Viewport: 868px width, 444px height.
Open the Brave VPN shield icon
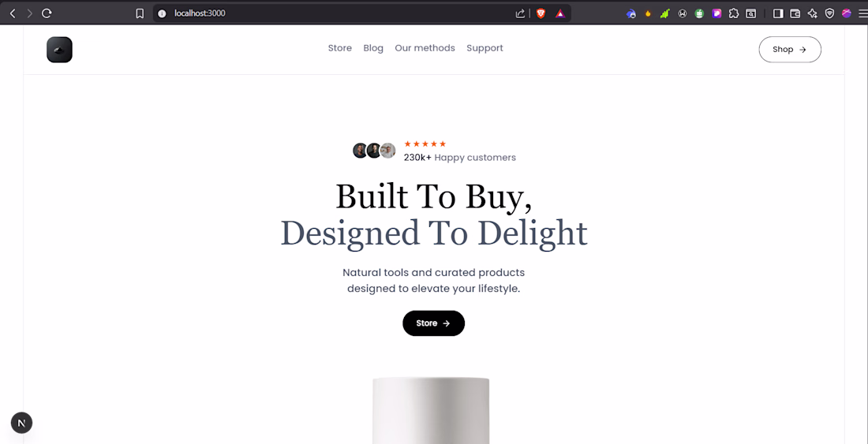coord(829,13)
